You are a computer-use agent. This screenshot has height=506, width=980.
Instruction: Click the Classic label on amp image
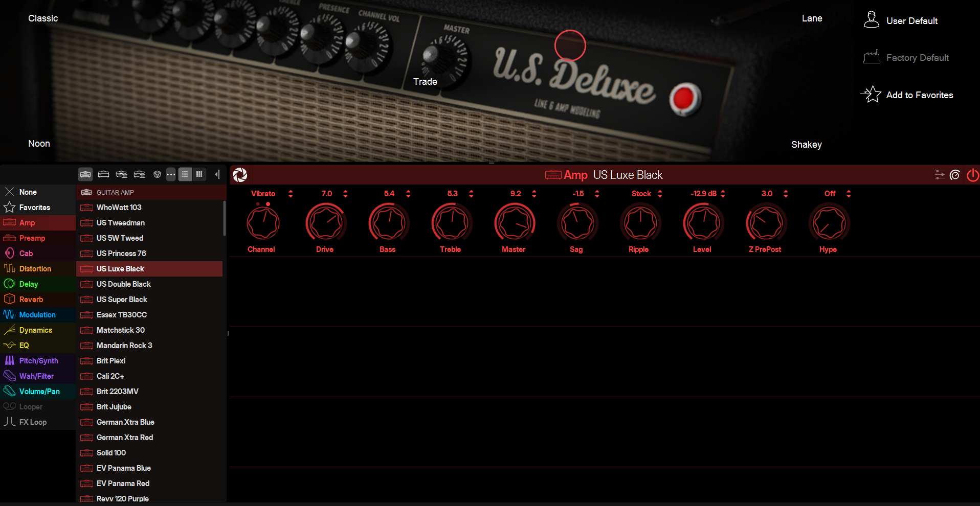coord(43,18)
